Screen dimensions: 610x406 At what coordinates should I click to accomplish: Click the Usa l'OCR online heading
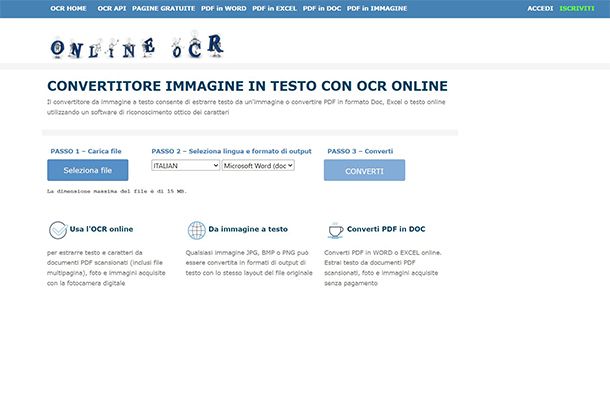coord(101,229)
